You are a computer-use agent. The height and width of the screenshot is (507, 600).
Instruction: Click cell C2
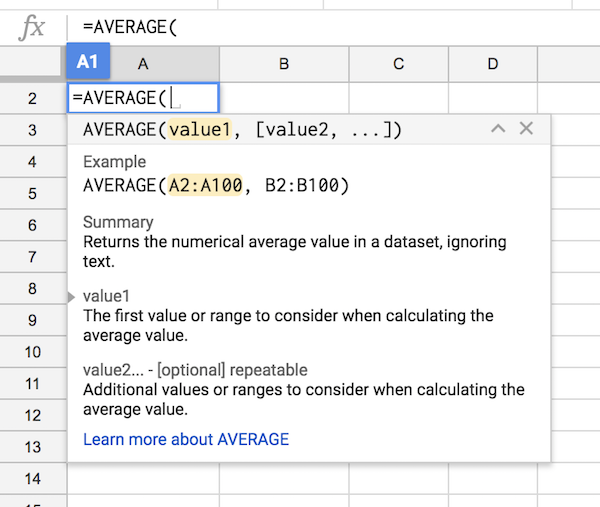coord(398,98)
